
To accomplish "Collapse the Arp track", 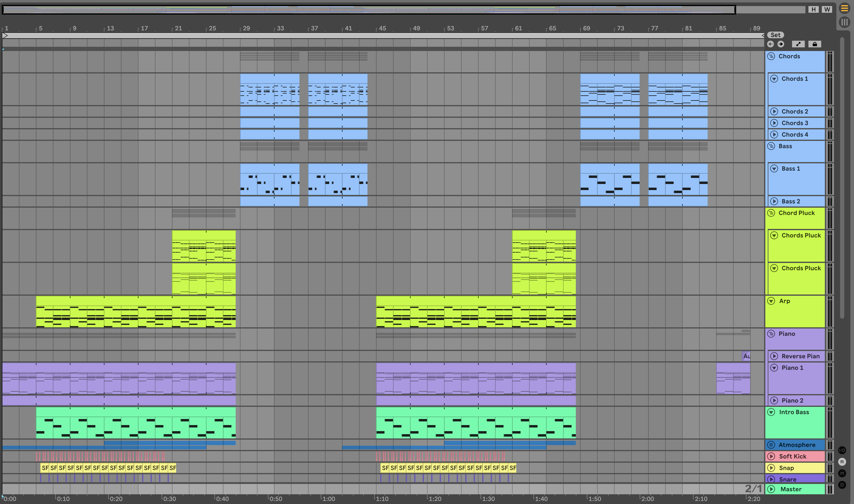I will tap(771, 301).
